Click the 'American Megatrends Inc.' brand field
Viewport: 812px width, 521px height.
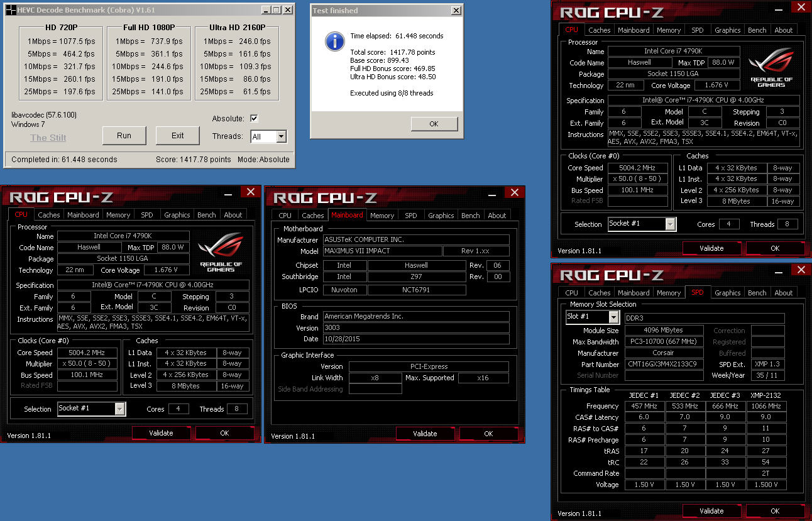point(416,316)
